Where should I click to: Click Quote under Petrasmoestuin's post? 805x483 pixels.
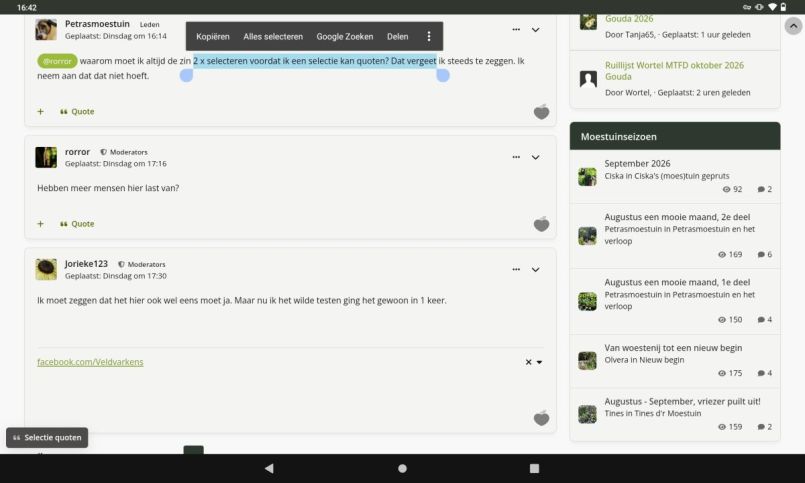tap(77, 111)
